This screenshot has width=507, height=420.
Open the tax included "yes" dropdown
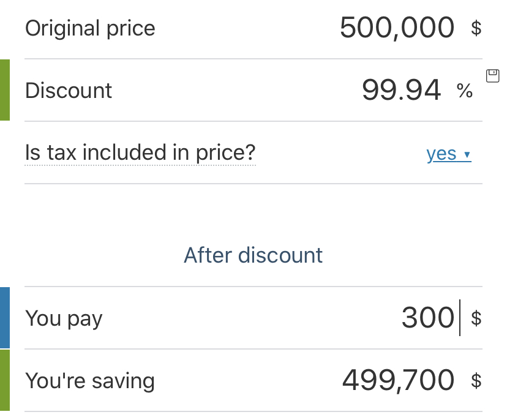pos(442,154)
